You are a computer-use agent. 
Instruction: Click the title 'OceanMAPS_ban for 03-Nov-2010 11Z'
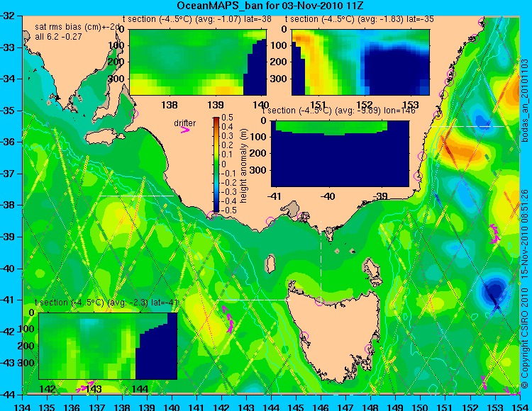(x=270, y=6)
